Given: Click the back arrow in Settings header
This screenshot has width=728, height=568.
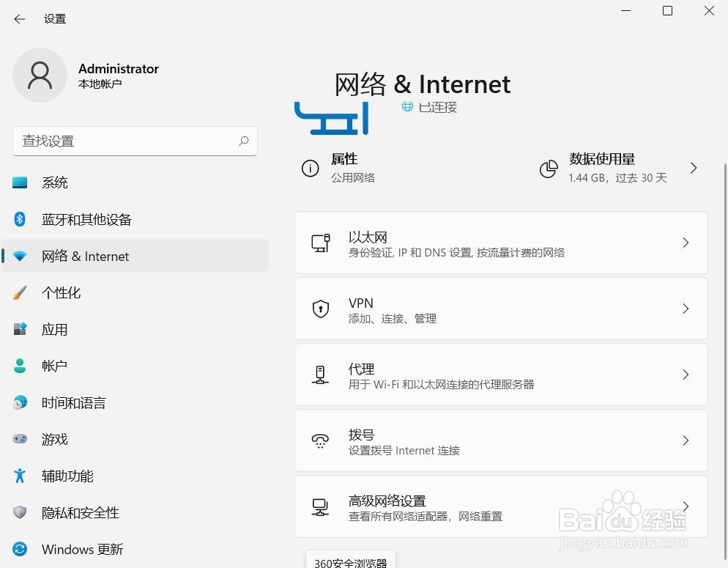Looking at the screenshot, I should [x=20, y=19].
